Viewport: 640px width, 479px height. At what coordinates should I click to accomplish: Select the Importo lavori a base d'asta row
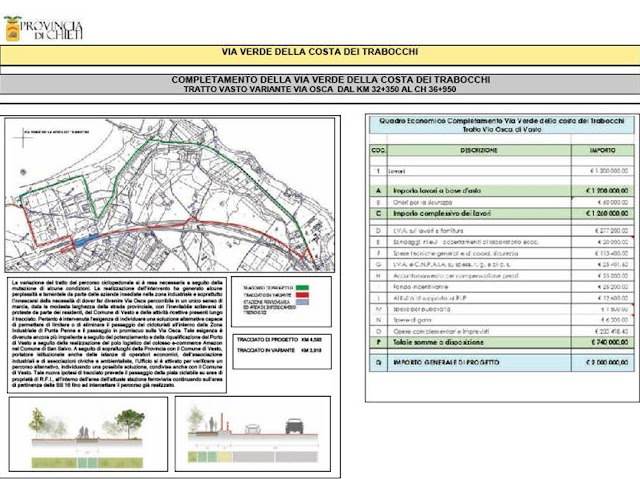502,191
